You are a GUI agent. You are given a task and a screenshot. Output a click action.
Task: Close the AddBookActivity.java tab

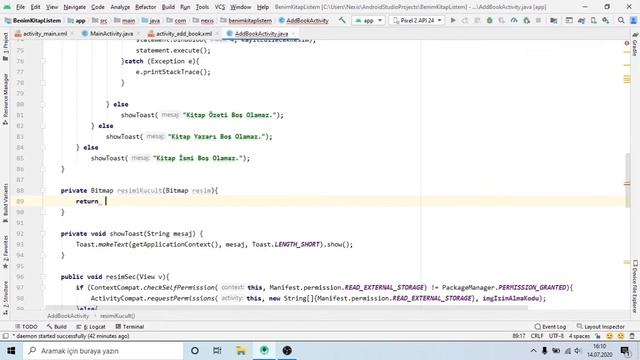[293, 33]
